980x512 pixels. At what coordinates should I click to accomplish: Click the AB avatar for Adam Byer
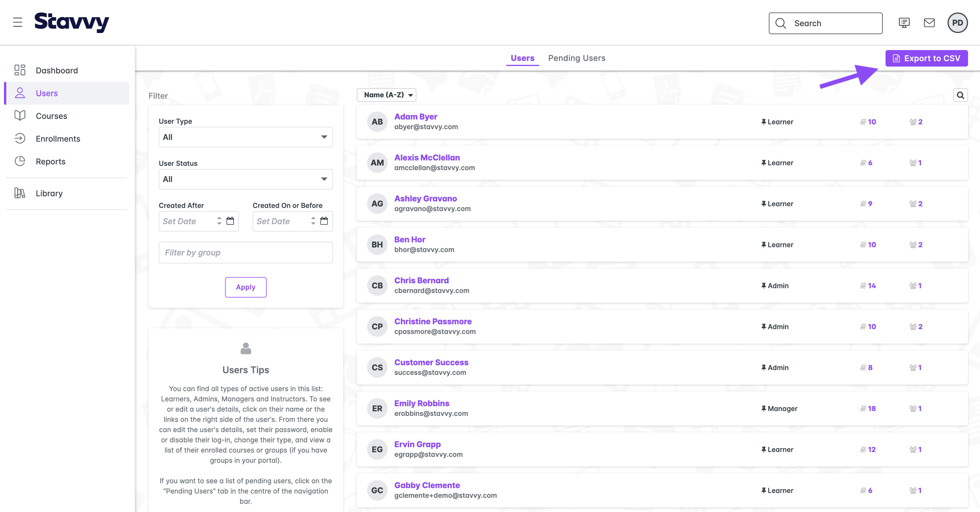pyautogui.click(x=377, y=122)
